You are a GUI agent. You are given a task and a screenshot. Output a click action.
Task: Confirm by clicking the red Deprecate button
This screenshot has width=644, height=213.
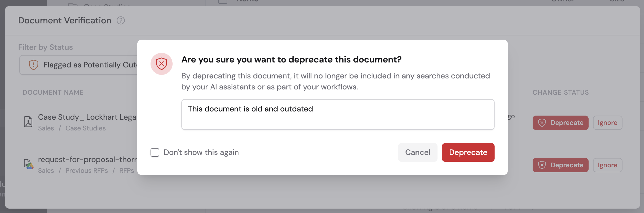[x=468, y=152]
